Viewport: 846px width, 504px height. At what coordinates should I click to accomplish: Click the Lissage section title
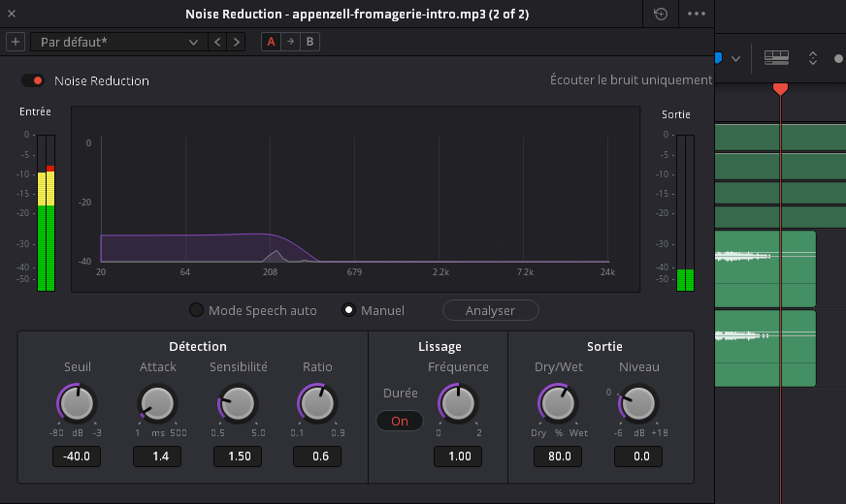tap(439, 347)
